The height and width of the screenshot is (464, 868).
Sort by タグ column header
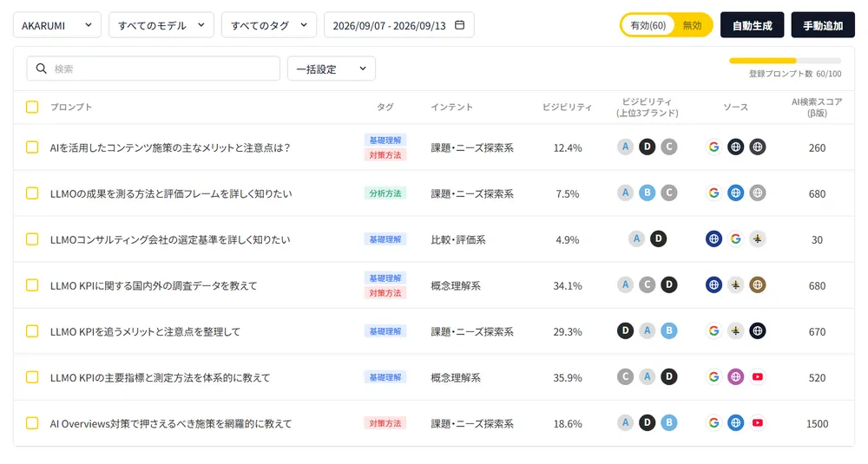385,107
